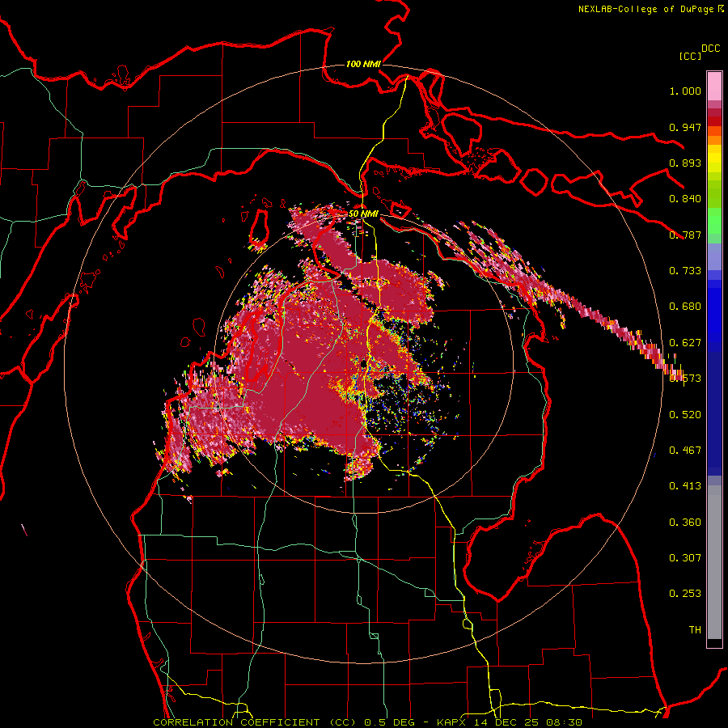Image resolution: width=728 pixels, height=728 pixels.
Task: Select the 0.840 scale value
Action: [685, 199]
